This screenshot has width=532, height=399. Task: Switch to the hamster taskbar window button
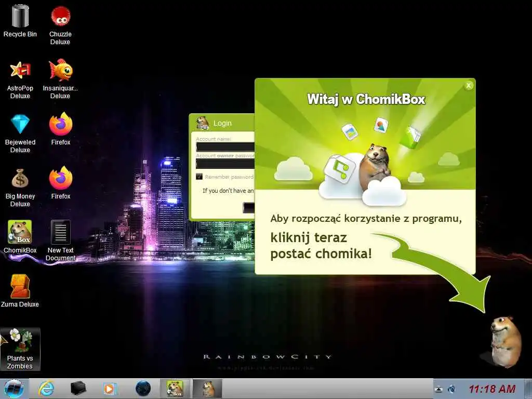coord(208,389)
